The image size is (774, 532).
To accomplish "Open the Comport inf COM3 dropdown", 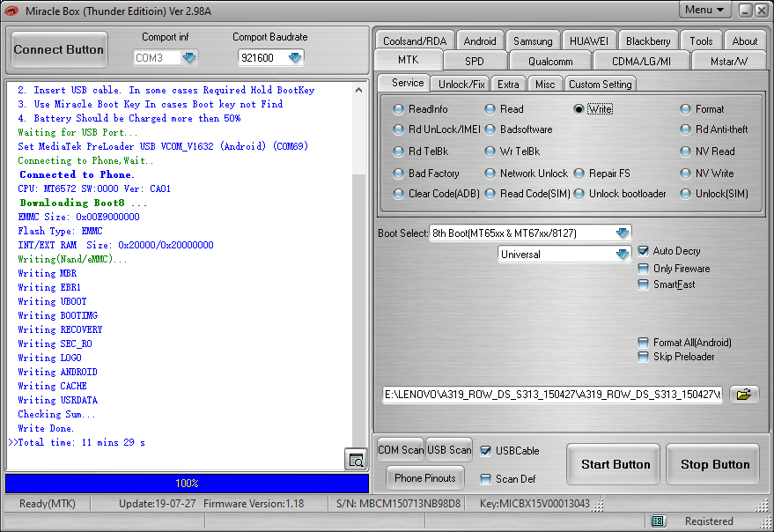I will (189, 58).
